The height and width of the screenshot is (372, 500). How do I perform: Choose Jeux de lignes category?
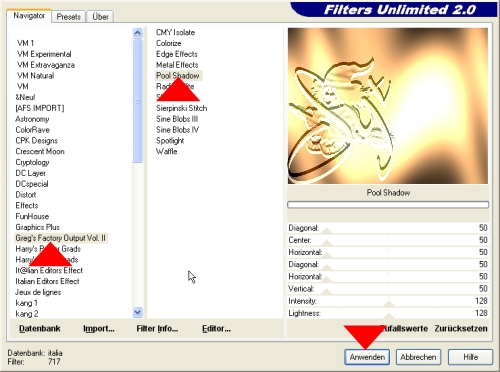coord(38,292)
